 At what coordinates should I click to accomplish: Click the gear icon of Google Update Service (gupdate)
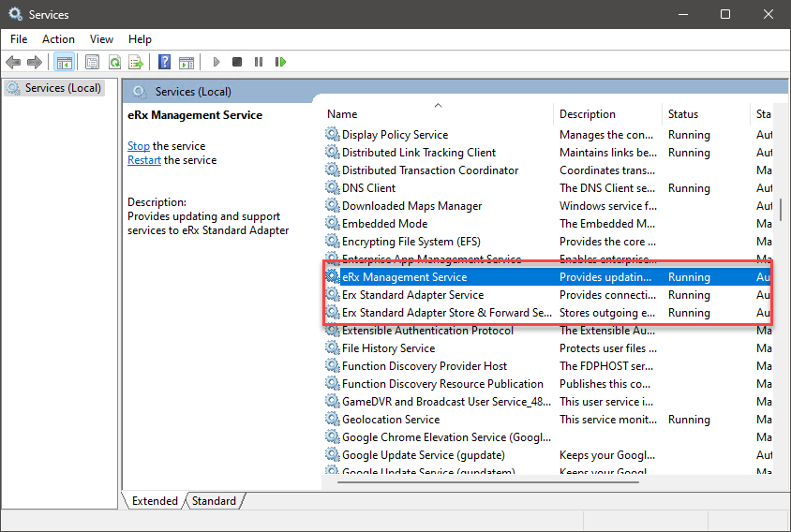coord(332,455)
